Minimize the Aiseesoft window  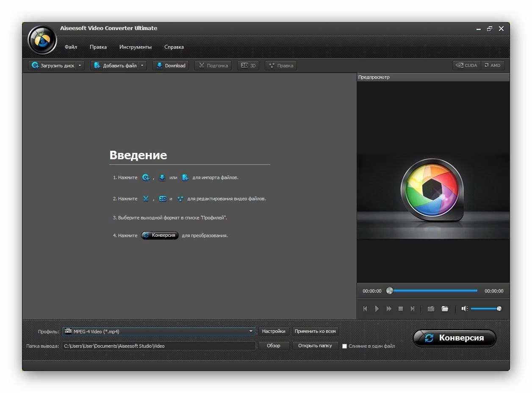(478, 29)
